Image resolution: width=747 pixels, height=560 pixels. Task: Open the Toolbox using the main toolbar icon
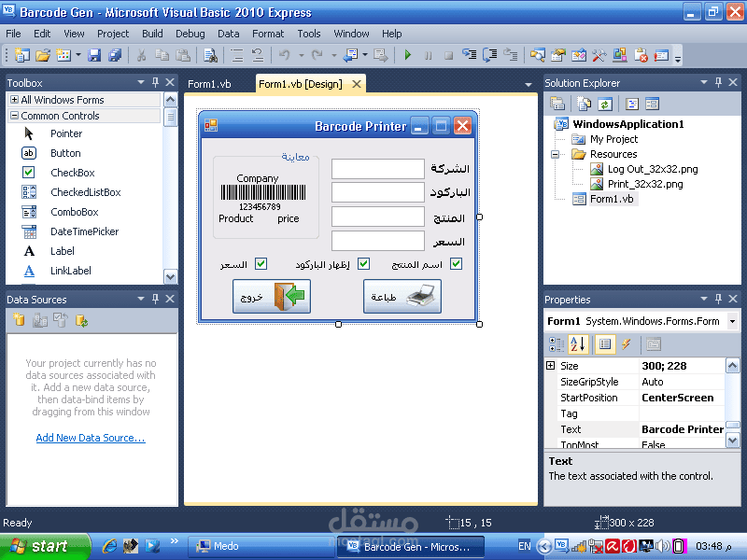click(x=599, y=55)
